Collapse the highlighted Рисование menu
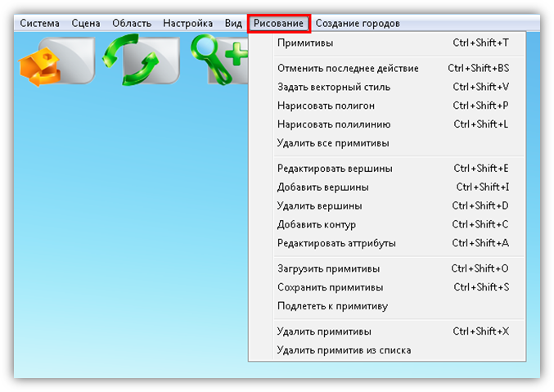554x392 pixels. coord(279,24)
